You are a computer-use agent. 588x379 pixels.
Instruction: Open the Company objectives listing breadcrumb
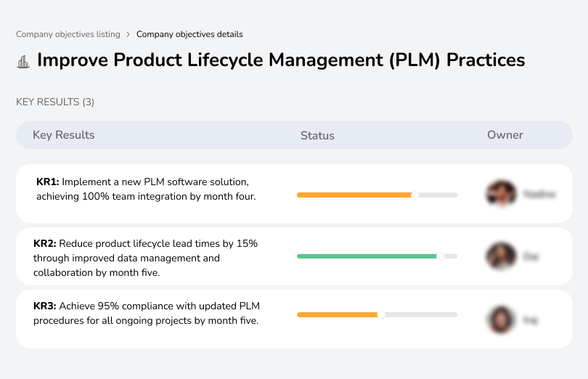(68, 34)
